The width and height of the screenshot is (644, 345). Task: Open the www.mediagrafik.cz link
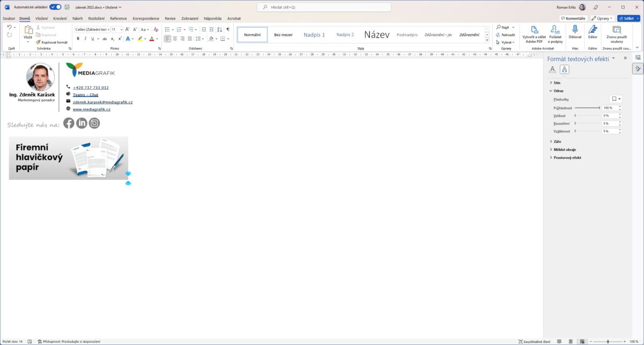point(91,109)
